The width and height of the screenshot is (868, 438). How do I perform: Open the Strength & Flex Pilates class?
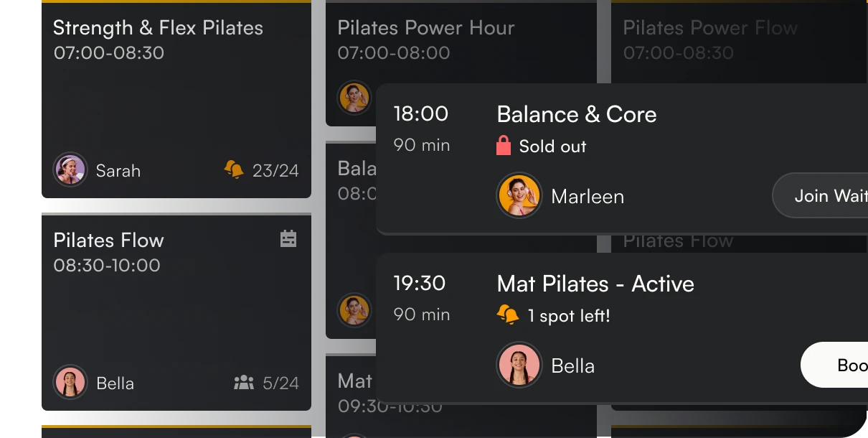click(x=158, y=28)
